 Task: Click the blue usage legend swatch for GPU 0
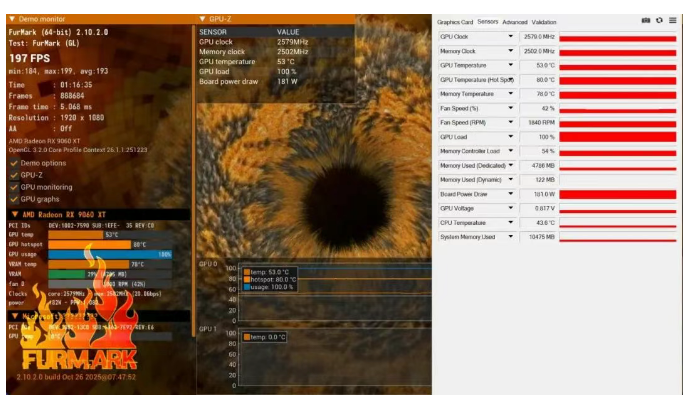coord(245,287)
